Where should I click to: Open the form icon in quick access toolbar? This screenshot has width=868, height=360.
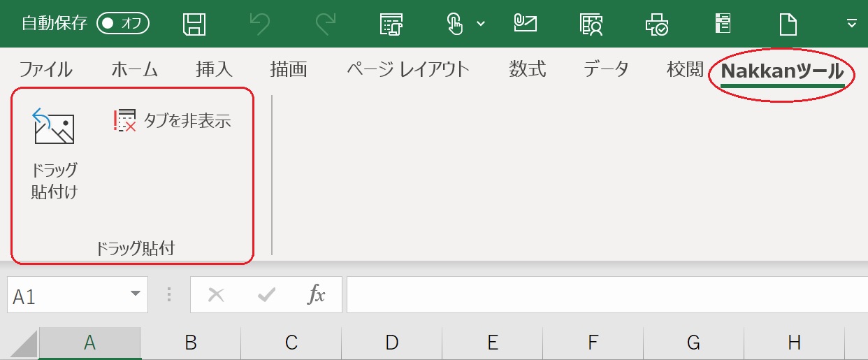point(391,24)
